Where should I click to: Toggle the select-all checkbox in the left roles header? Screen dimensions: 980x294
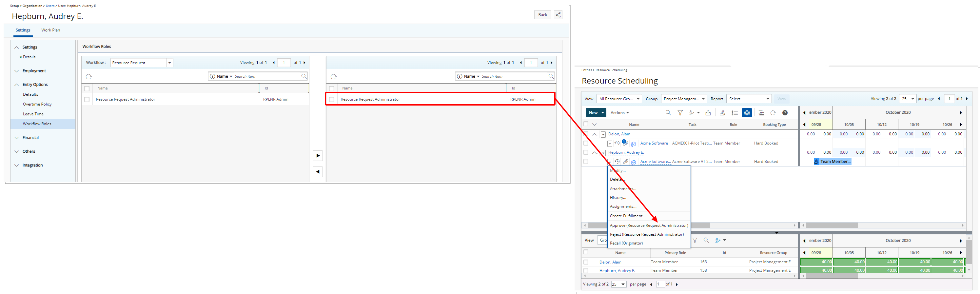[x=87, y=88]
